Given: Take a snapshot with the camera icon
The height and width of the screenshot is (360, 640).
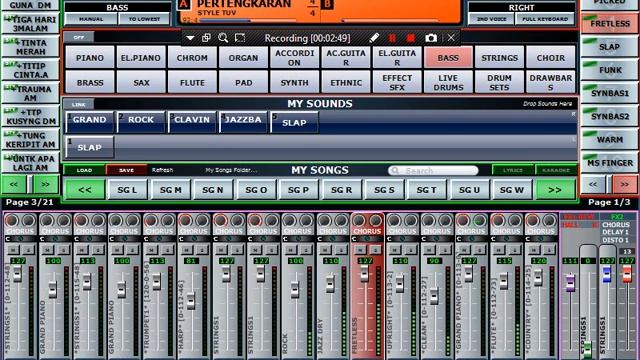Looking at the screenshot, I should (x=431, y=38).
